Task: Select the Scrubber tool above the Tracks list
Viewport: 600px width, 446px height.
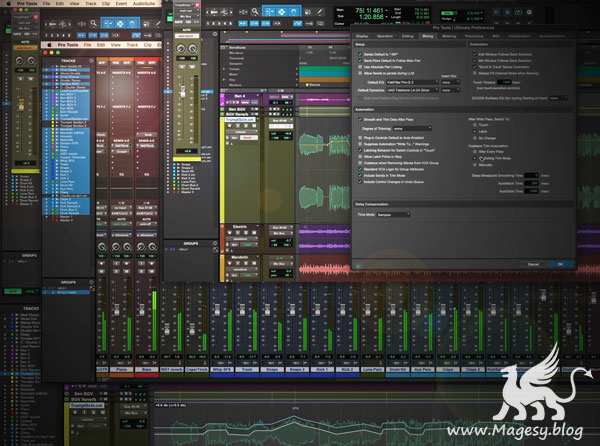Action: 146,24
